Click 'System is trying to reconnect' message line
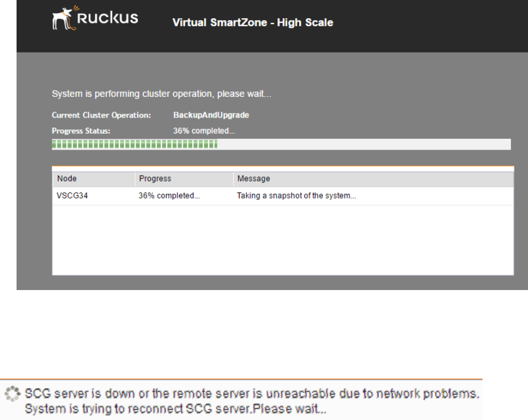528x420 pixels. click(x=176, y=409)
